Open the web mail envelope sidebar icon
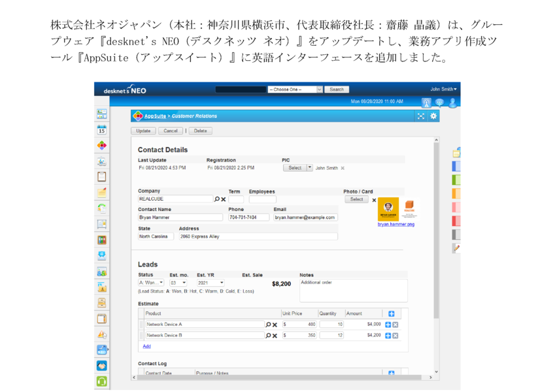The width and height of the screenshot is (555, 392). (x=102, y=255)
